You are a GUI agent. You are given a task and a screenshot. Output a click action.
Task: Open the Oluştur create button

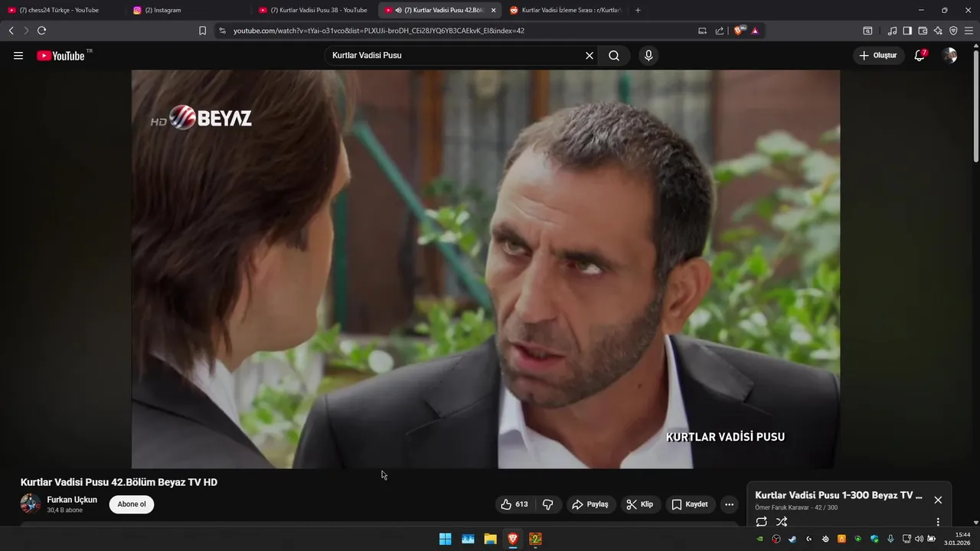[878, 56]
